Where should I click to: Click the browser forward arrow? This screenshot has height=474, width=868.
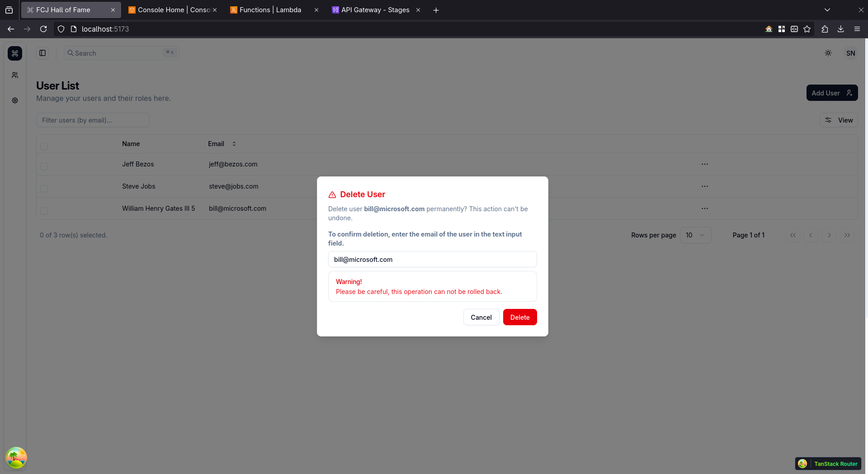point(27,29)
